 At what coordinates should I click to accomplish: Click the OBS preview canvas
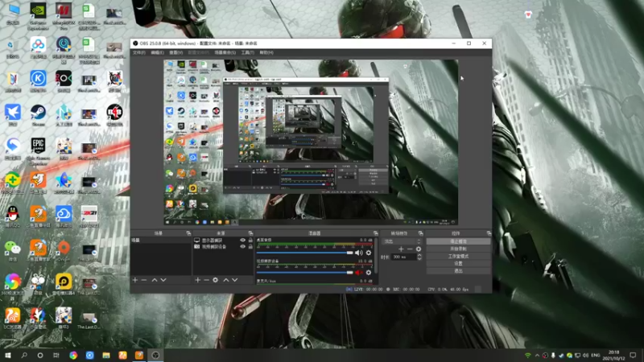click(311, 142)
